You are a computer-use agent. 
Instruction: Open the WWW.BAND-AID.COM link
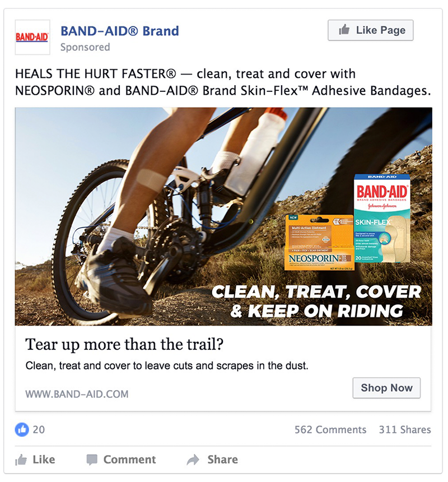pyautogui.click(x=77, y=394)
